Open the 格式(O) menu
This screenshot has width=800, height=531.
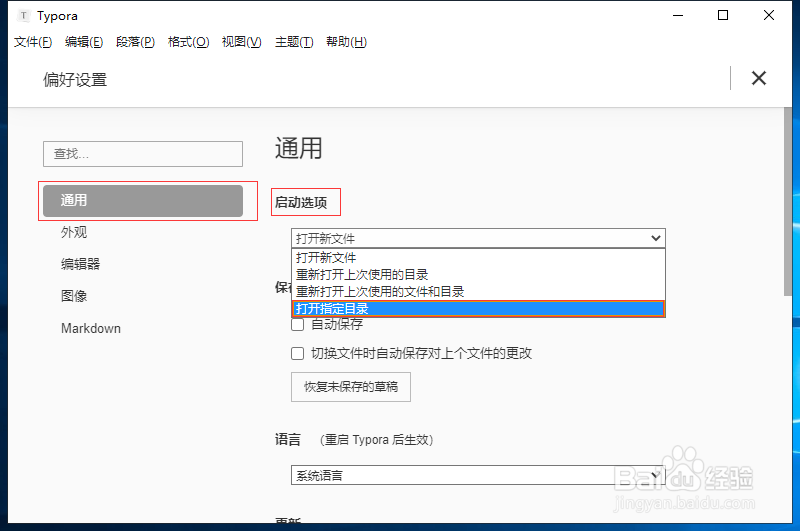coord(188,42)
